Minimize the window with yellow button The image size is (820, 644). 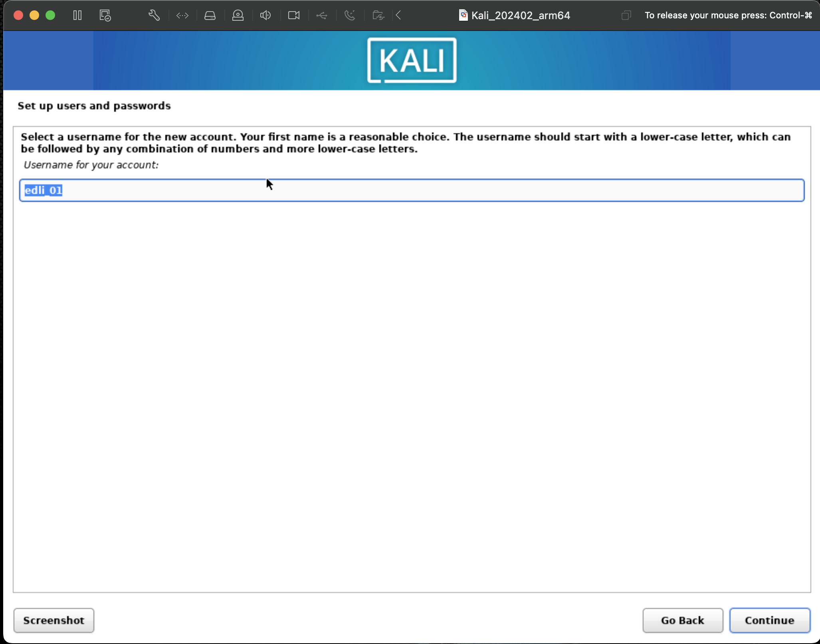point(34,16)
